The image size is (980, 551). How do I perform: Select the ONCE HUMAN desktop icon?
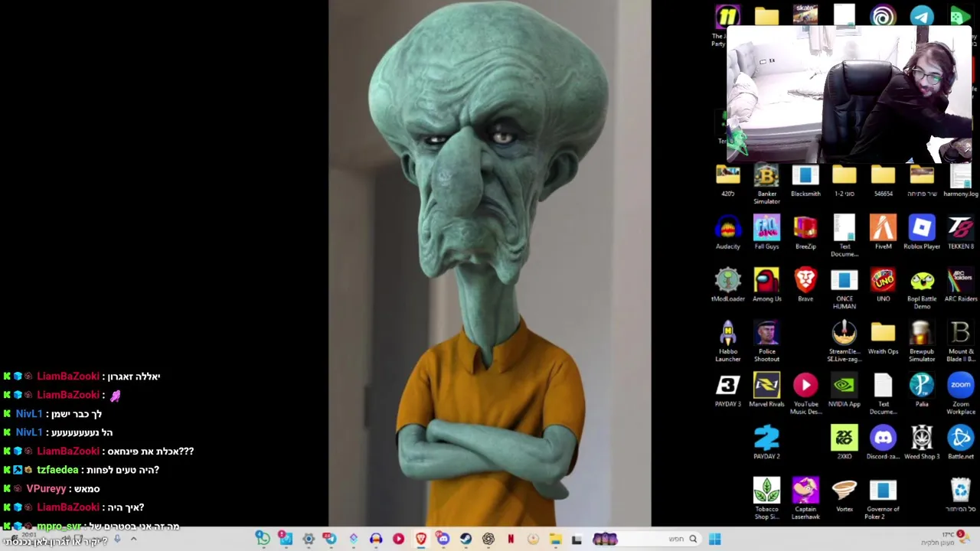(x=844, y=289)
